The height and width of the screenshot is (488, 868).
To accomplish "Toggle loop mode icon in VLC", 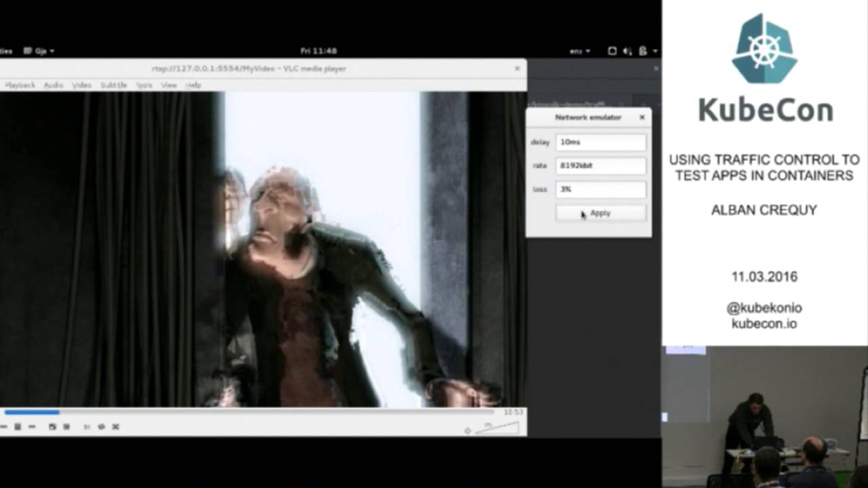I will (101, 426).
